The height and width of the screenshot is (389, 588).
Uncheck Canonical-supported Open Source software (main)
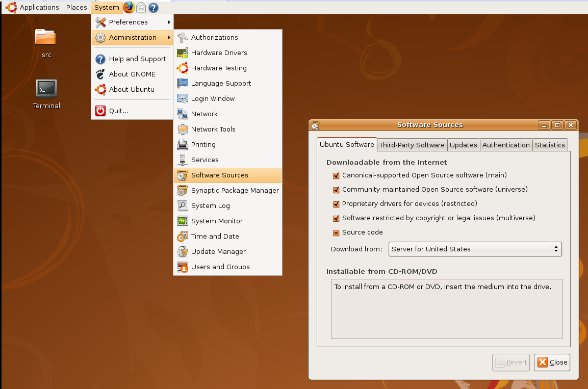[336, 175]
